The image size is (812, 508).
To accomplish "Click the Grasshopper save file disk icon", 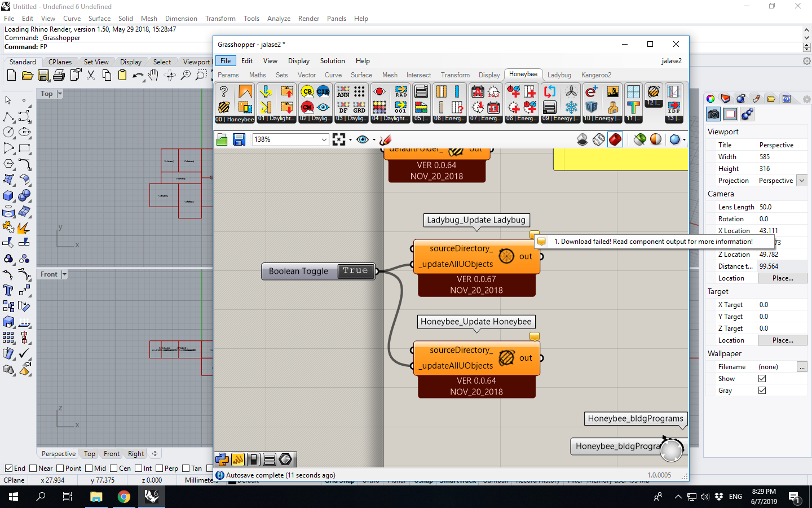I will point(239,139).
